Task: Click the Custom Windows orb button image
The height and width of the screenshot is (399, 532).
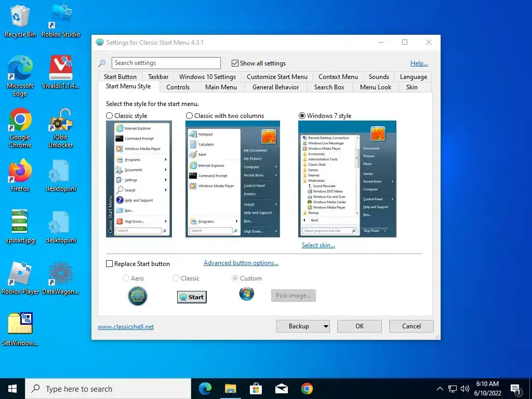Action: pyautogui.click(x=247, y=294)
